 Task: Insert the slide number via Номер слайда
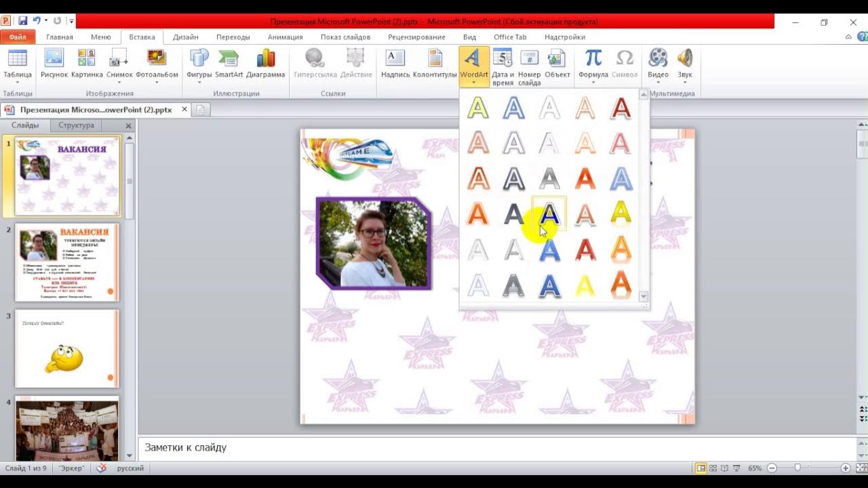(x=530, y=66)
